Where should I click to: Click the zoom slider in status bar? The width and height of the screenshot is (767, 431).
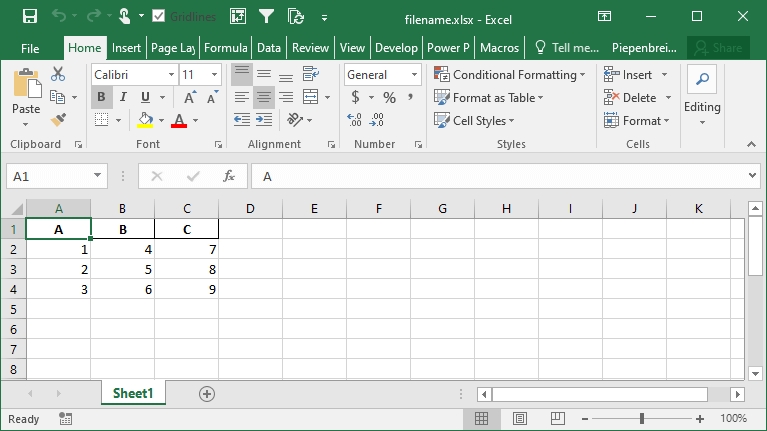click(641, 419)
